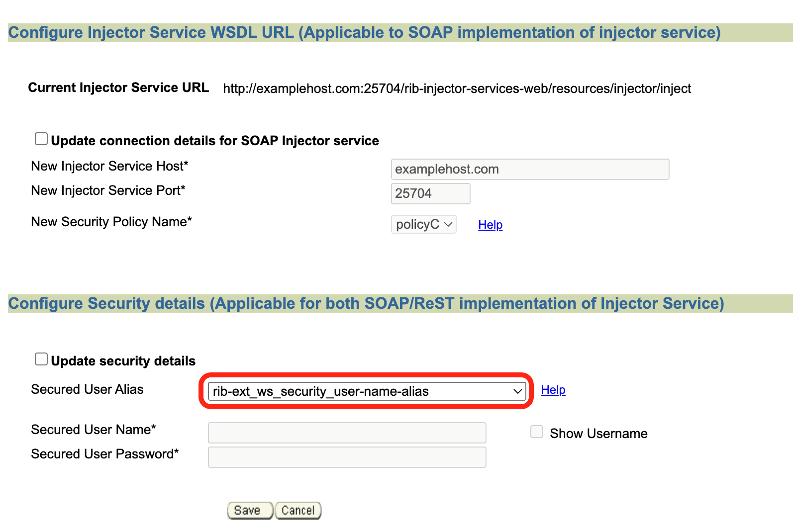Toggle the Show Username checkbox
793x532 pixels.
(x=537, y=432)
